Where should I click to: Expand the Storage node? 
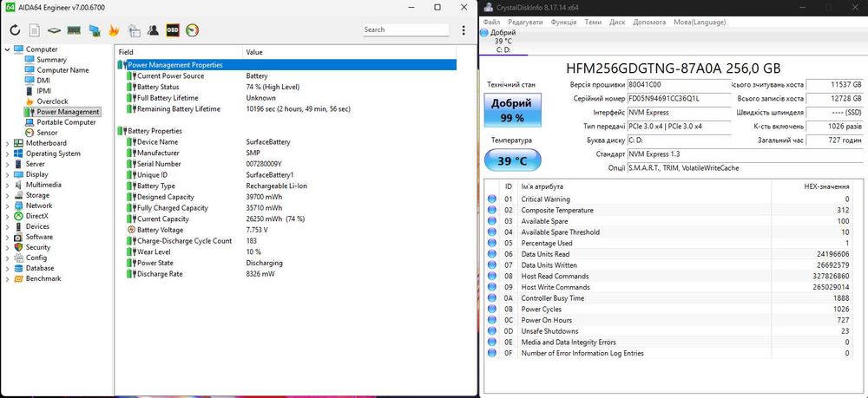coord(7,196)
